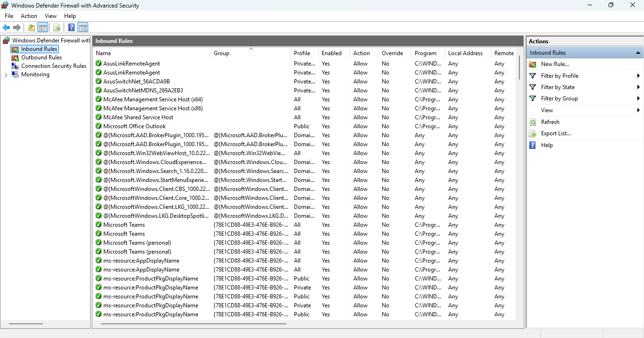
Task: Sort by the Name column header
Action: 151,53
